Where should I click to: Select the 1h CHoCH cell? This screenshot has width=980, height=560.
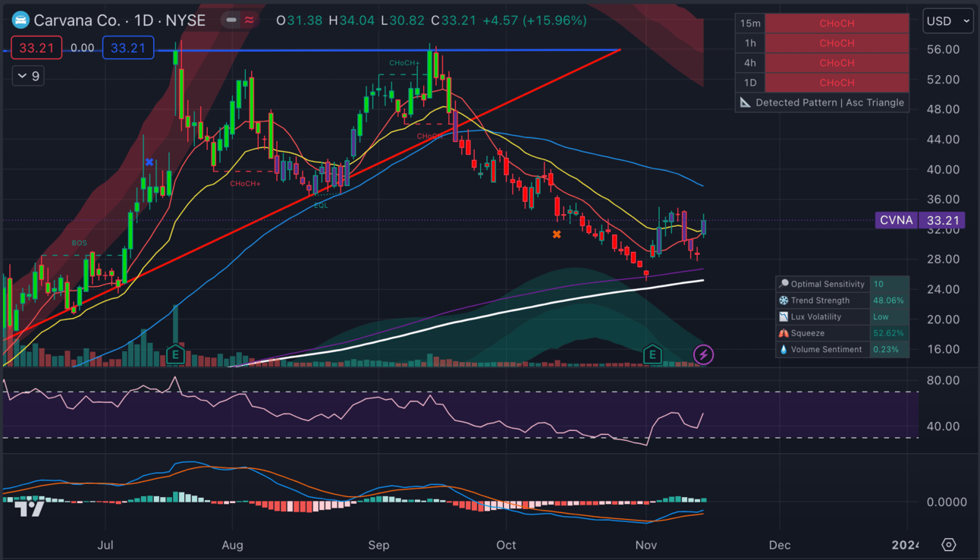coord(837,43)
